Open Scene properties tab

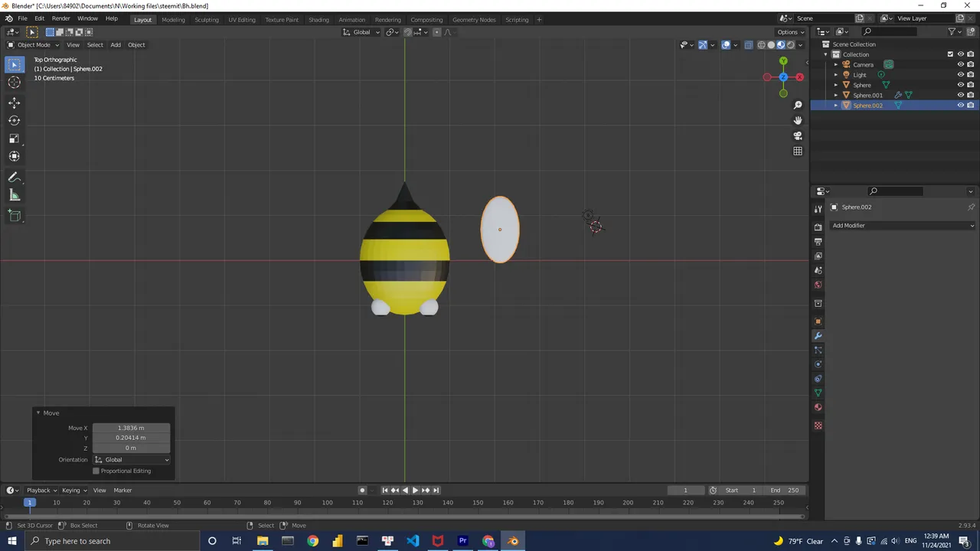click(x=818, y=271)
